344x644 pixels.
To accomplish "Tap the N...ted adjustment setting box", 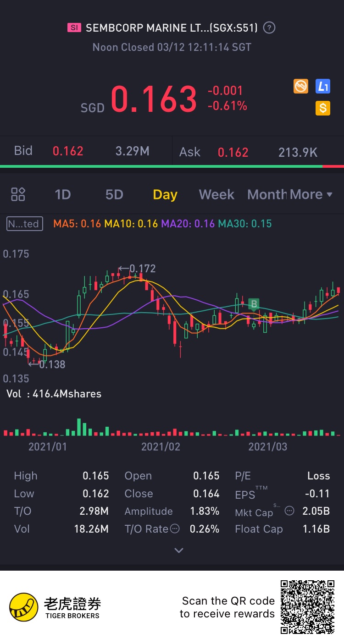I will (x=25, y=224).
